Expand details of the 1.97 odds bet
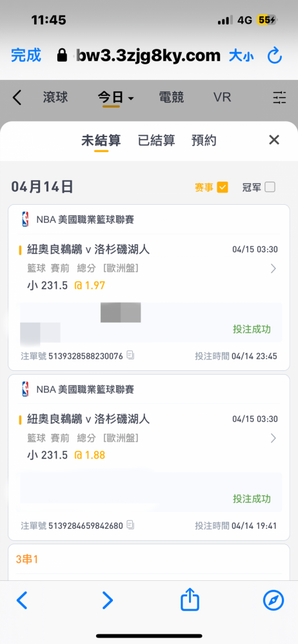The height and width of the screenshot is (644, 298). click(273, 269)
